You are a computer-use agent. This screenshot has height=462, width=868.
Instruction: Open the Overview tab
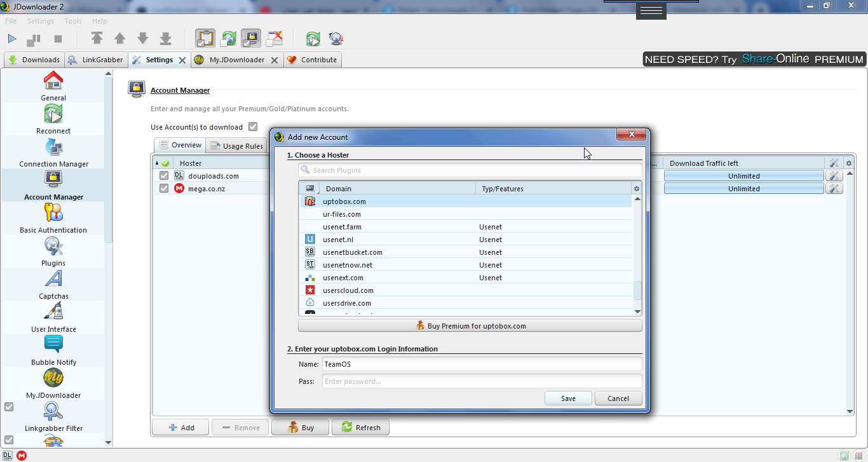180,145
